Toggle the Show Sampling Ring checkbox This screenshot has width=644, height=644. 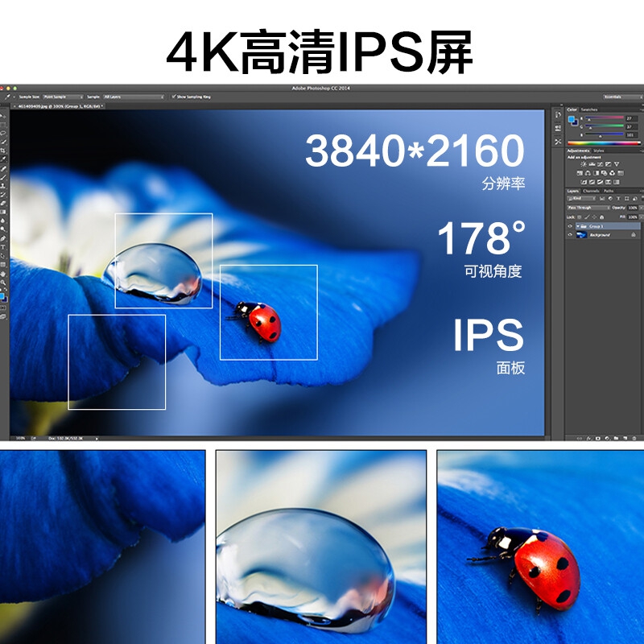(x=174, y=97)
